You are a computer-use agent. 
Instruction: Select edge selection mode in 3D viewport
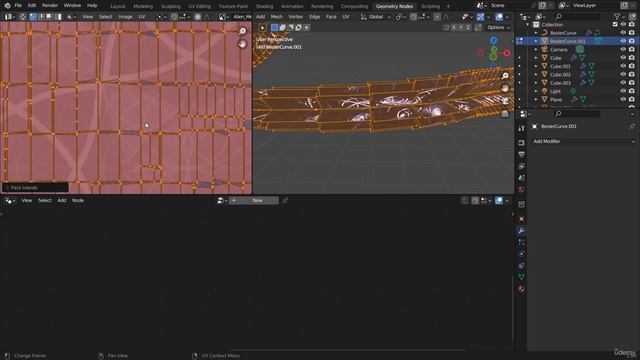282,27
